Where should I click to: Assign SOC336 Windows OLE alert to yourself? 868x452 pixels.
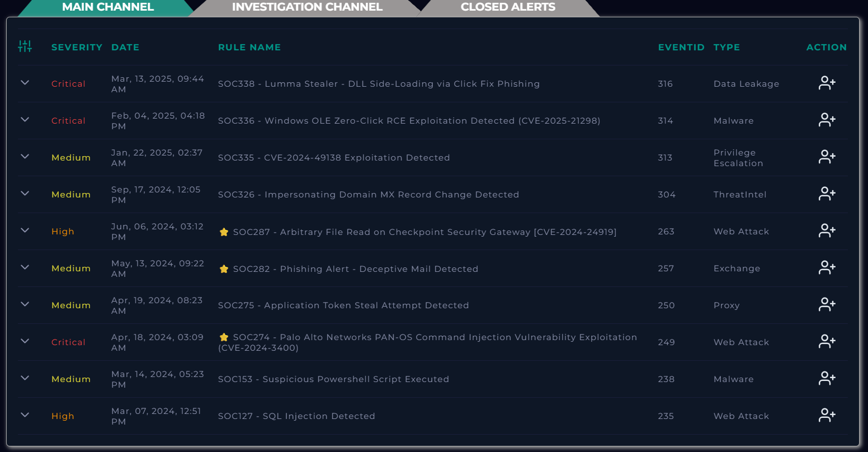pyautogui.click(x=827, y=120)
